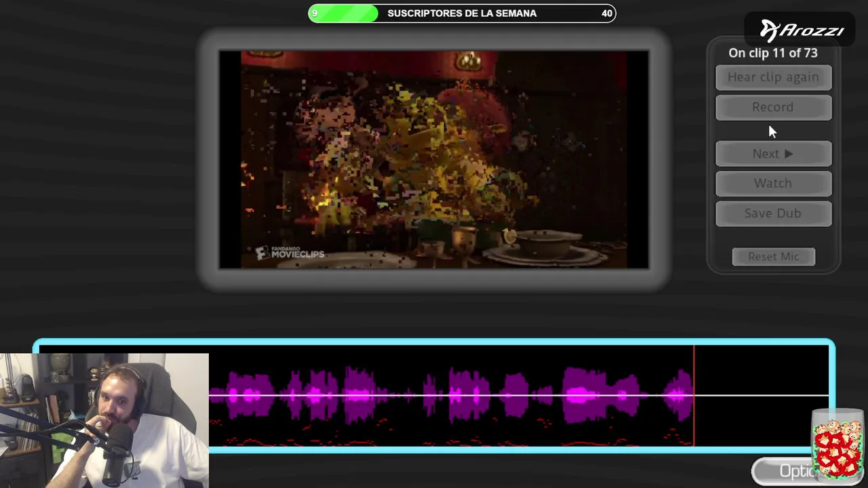Click the Suscriptores de la semana progress bar
The width and height of the screenshot is (868, 488).
(x=462, y=13)
